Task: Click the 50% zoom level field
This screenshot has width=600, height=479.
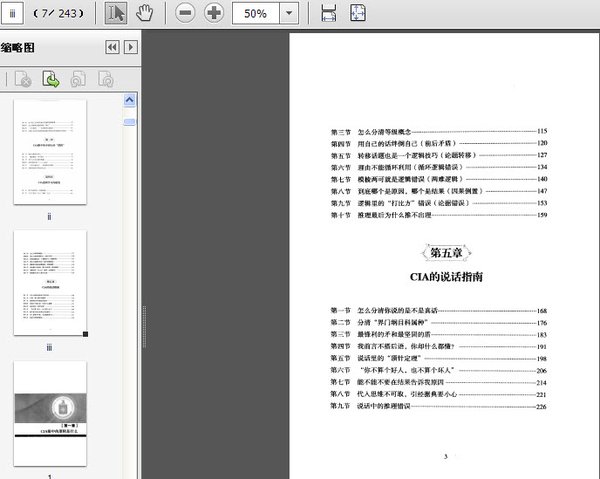Action: (256, 14)
